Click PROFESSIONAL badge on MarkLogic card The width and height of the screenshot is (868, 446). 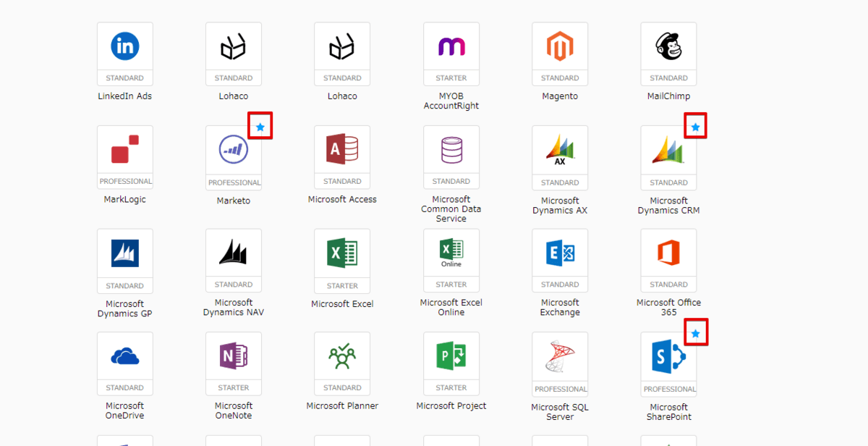(x=125, y=182)
